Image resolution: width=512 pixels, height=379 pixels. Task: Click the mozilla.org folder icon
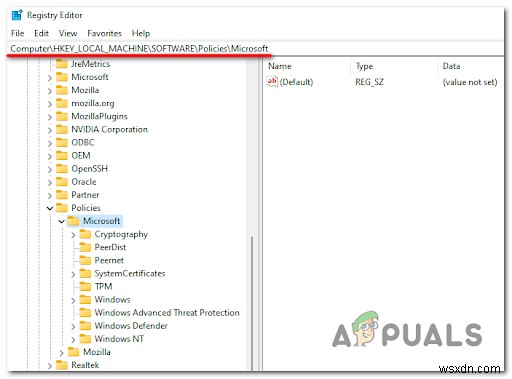pyautogui.click(x=62, y=103)
